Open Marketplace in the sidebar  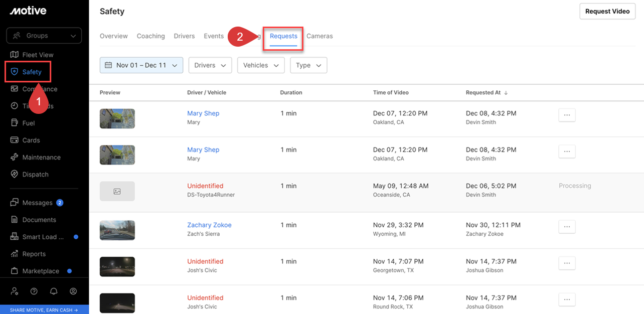(x=35, y=271)
